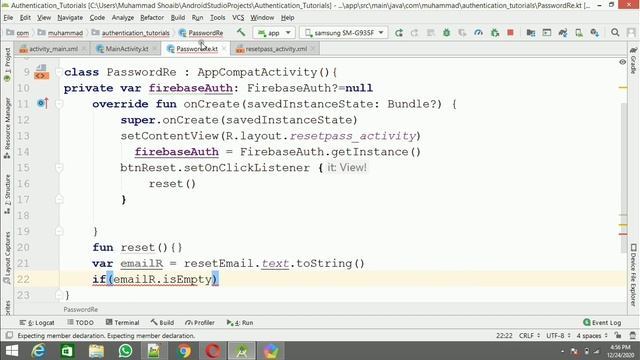The height and width of the screenshot is (360, 640).
Task: Collapse the lambda fold marker on line 15
Action: (x=59, y=167)
